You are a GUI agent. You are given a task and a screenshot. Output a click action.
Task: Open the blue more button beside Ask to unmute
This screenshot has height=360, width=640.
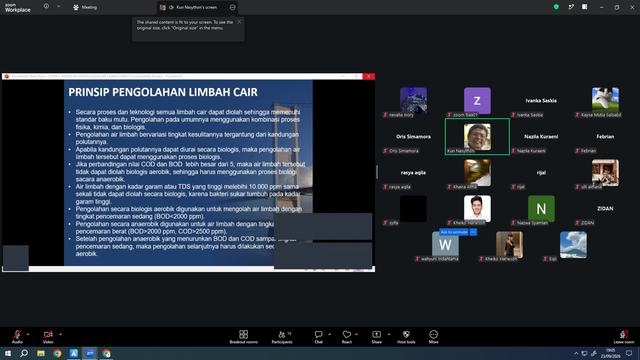click(473, 232)
